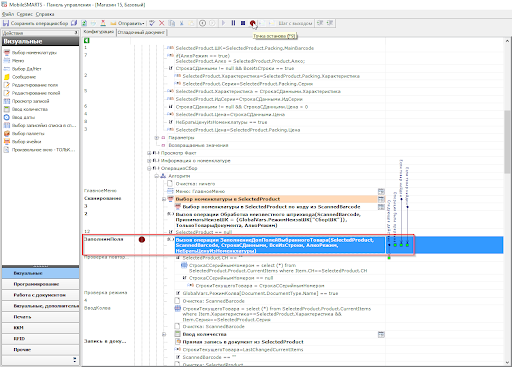Open the Файл menu
Viewport: 512px width, 367px height.
pos(8,14)
